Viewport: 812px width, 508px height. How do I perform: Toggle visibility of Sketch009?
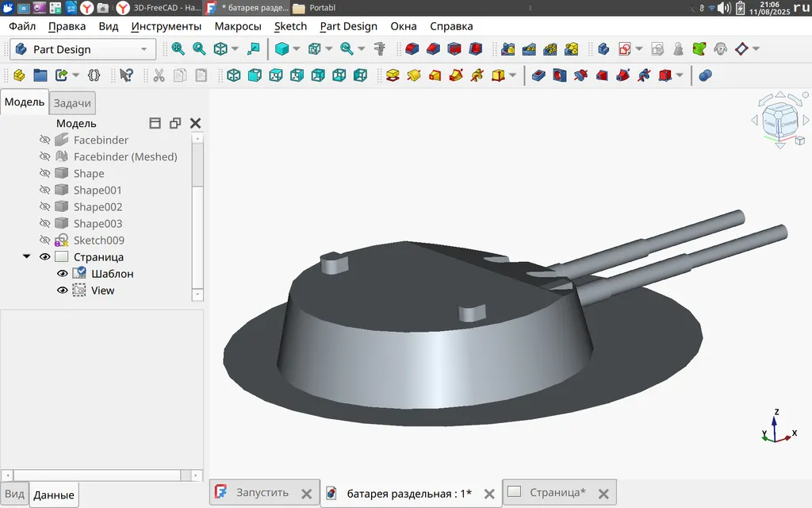(45, 241)
